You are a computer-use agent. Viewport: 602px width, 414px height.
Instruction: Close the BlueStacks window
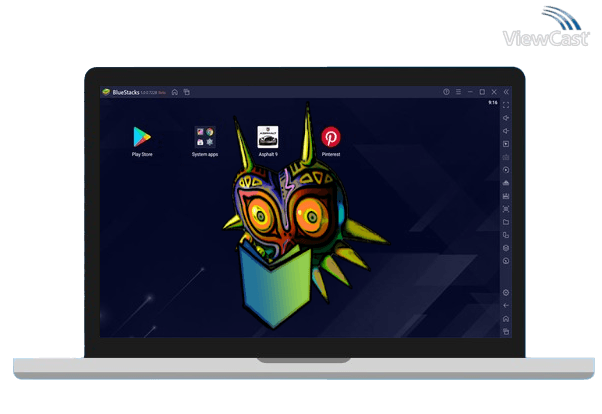pyautogui.click(x=494, y=92)
